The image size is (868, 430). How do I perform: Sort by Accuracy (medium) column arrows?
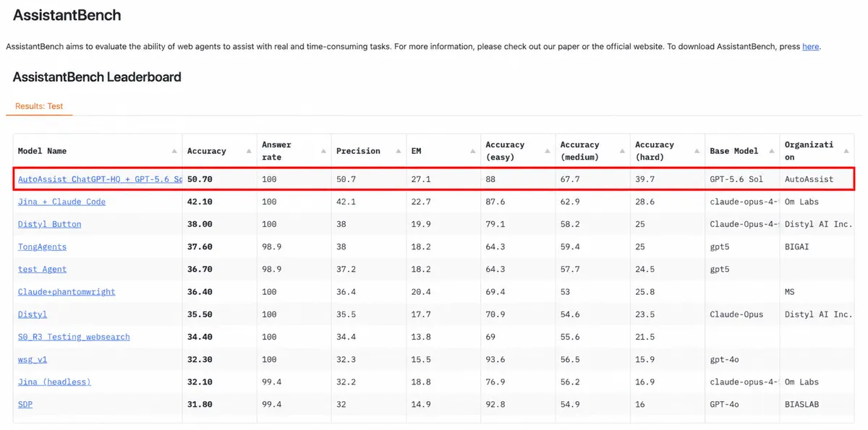[622, 151]
